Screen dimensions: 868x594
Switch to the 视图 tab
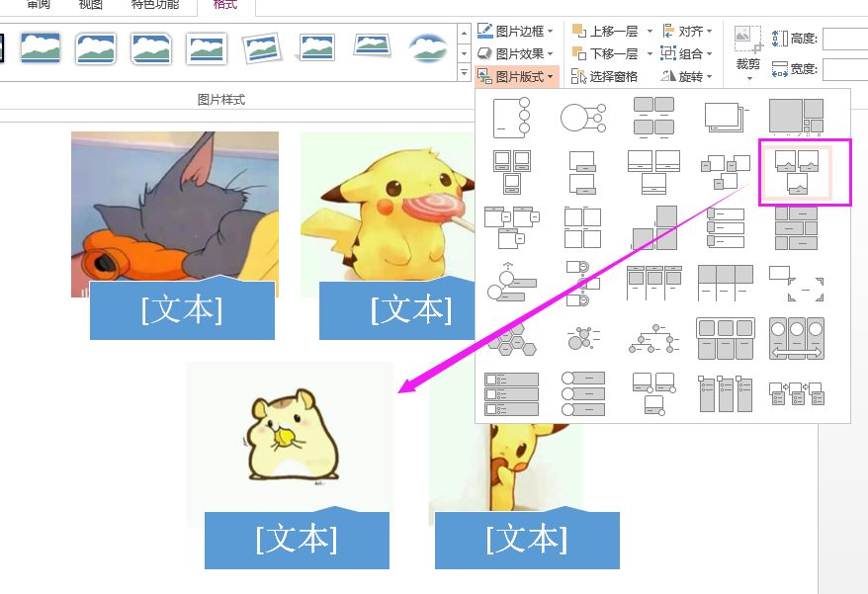click(x=89, y=4)
